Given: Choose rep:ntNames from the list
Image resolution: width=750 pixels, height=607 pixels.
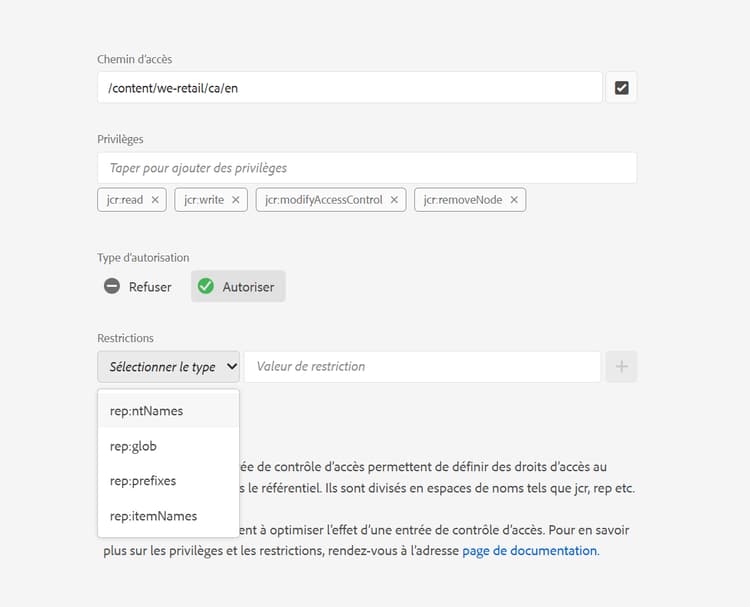Looking at the screenshot, I should (x=146, y=410).
